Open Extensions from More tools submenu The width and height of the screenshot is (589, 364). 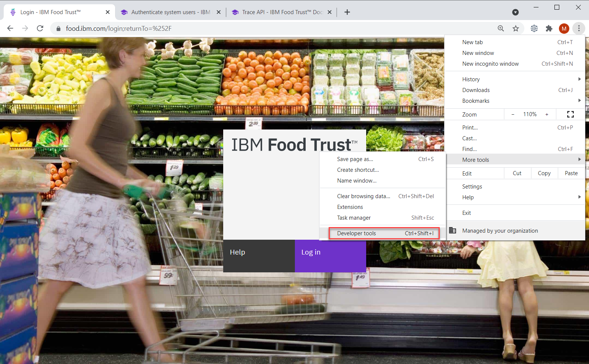[x=383, y=207]
